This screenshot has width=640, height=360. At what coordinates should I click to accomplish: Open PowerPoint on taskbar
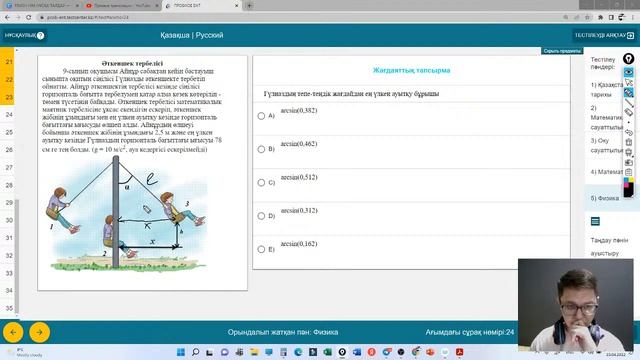pyautogui.click(x=430, y=352)
